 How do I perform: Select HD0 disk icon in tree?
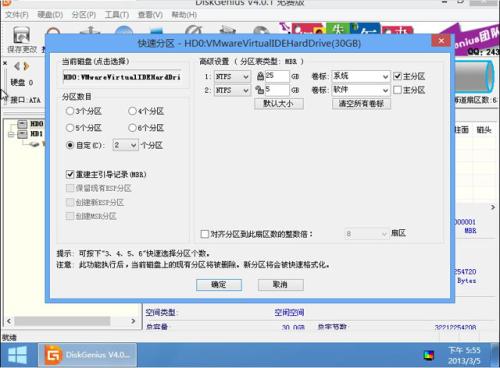pyautogui.click(x=22, y=124)
